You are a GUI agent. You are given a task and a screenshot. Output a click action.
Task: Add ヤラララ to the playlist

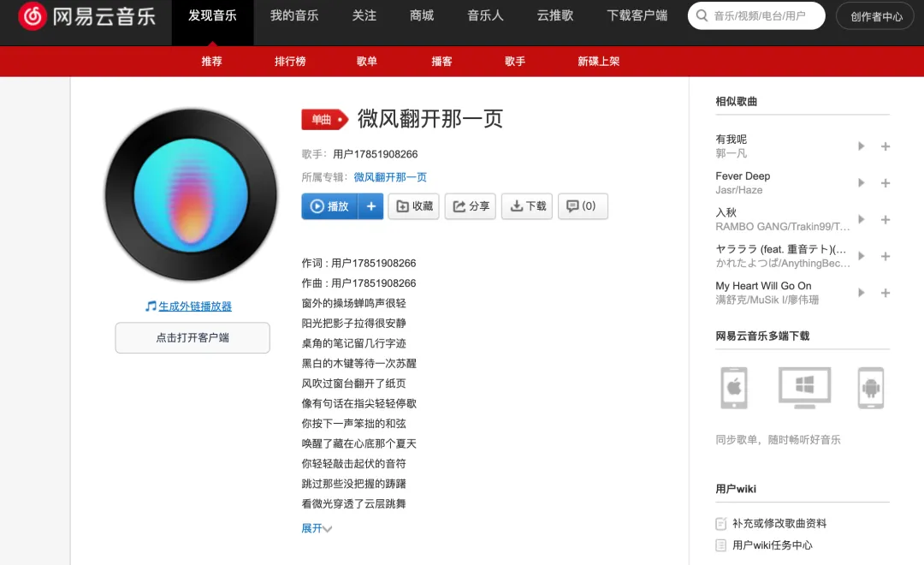885,256
